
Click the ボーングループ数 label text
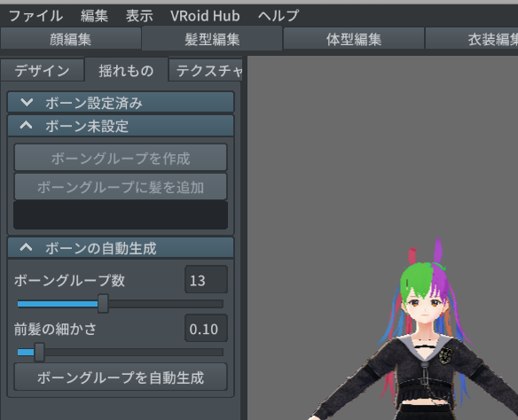click(69, 280)
